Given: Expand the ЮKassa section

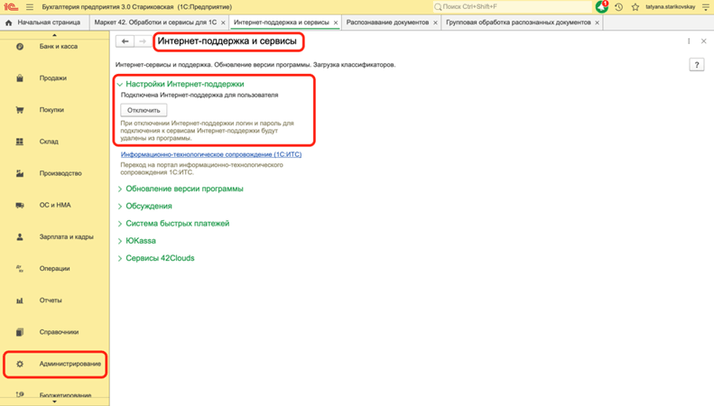Looking at the screenshot, I should coord(120,241).
